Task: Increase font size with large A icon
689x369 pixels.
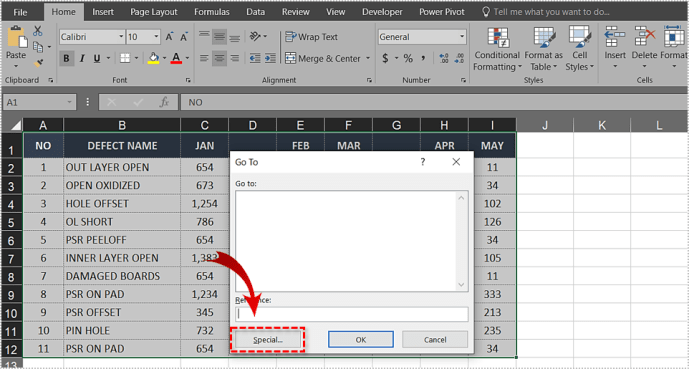Action: click(x=169, y=37)
